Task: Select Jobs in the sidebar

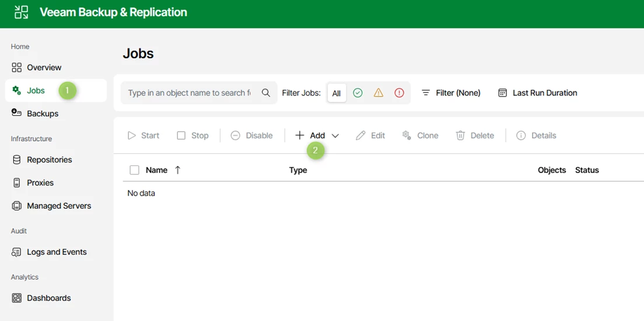Action: (56, 91)
